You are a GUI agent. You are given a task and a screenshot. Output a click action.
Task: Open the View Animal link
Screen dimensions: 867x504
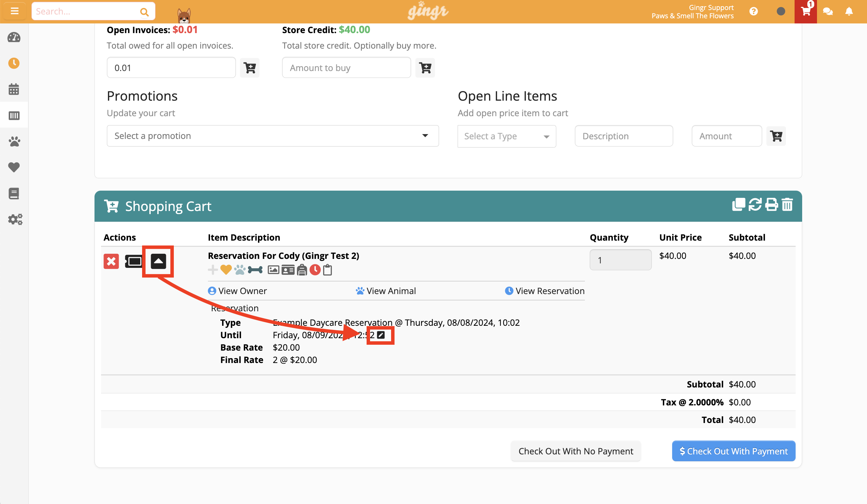click(386, 291)
